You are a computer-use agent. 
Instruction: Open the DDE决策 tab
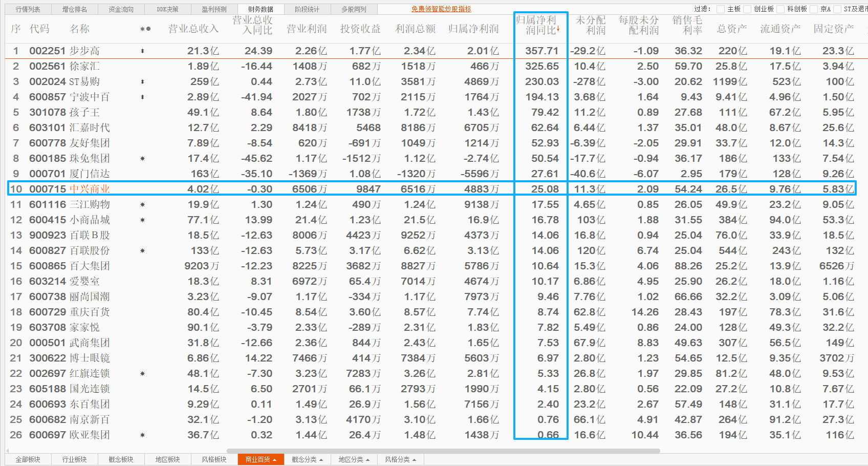tap(167, 9)
